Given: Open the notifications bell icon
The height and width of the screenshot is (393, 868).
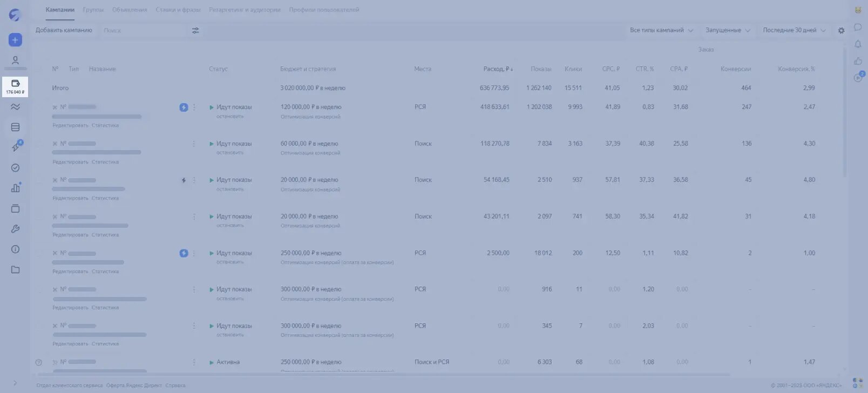Looking at the screenshot, I should pyautogui.click(x=858, y=44).
